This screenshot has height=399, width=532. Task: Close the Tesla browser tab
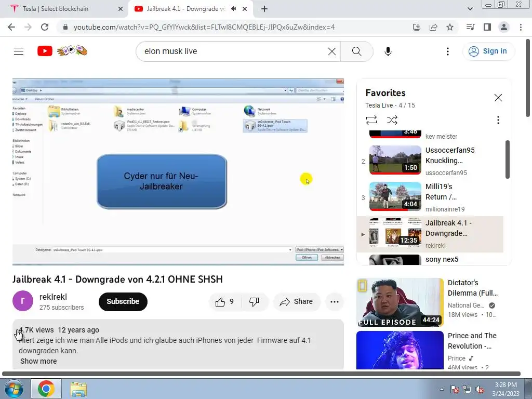click(121, 9)
